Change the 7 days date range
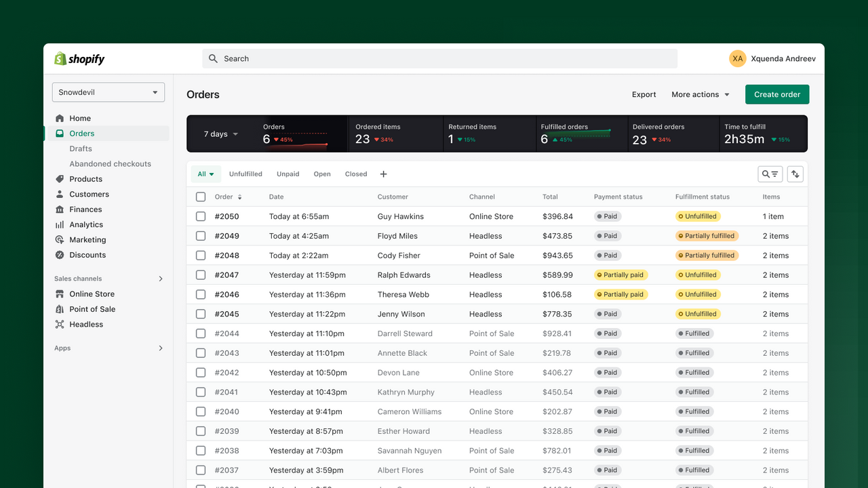The height and width of the screenshot is (488, 868). click(221, 134)
